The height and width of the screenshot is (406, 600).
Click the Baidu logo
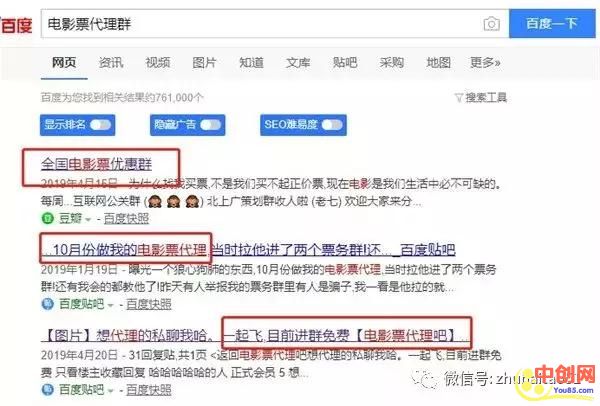(16, 25)
